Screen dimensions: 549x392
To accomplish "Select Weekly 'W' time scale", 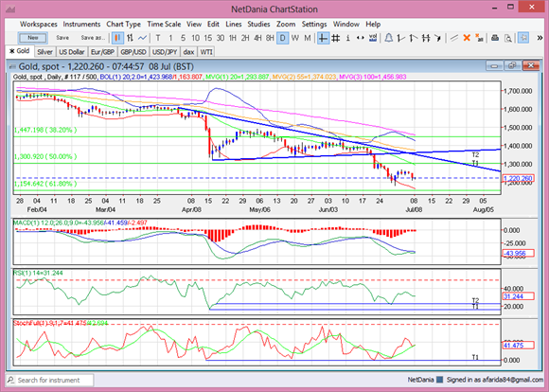I will [294, 38].
